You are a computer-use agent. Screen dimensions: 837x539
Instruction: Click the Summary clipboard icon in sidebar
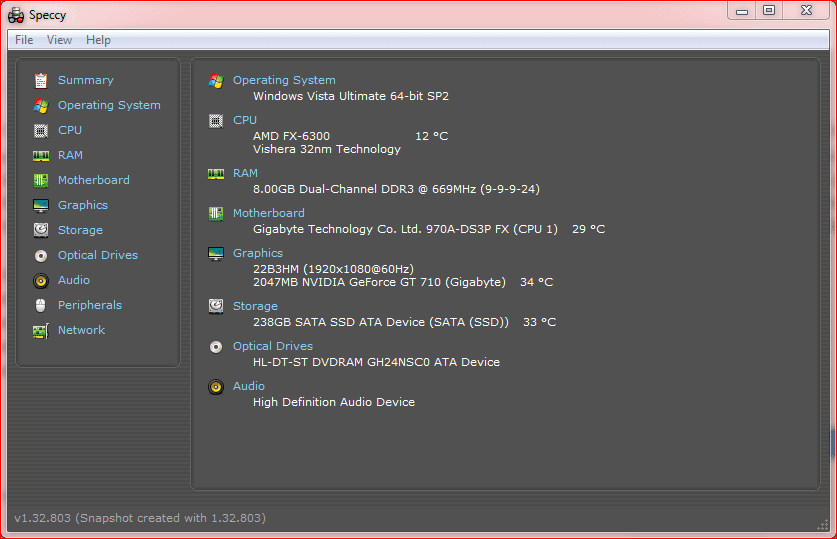click(41, 81)
